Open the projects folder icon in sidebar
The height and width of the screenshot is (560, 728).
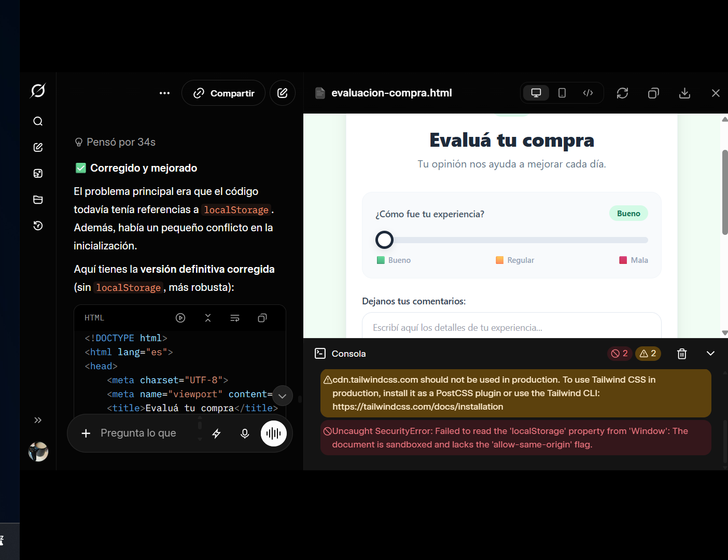click(x=38, y=200)
